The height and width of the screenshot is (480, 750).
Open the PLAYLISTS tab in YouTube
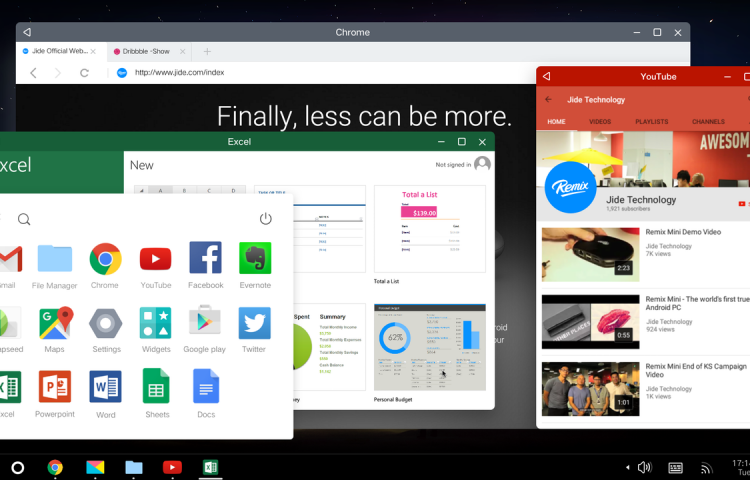651,122
